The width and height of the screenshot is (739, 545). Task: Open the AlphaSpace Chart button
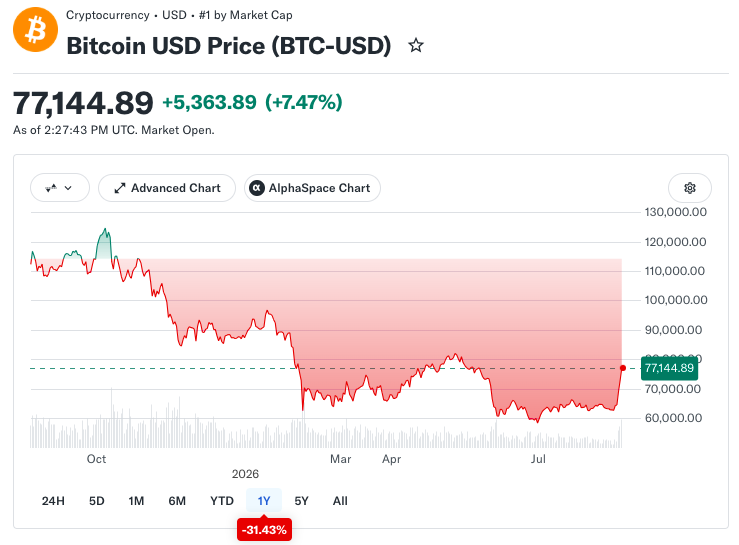pos(312,188)
